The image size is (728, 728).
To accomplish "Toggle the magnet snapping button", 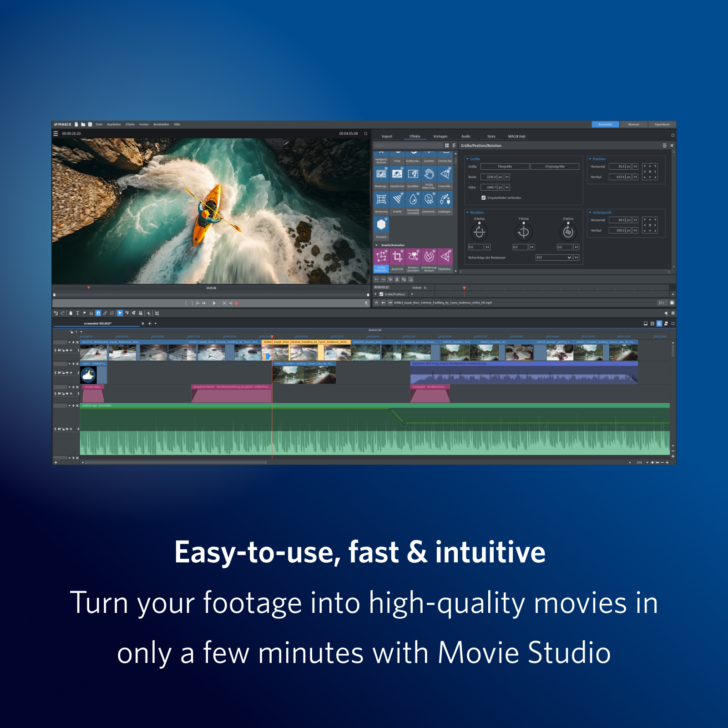I will point(98,313).
